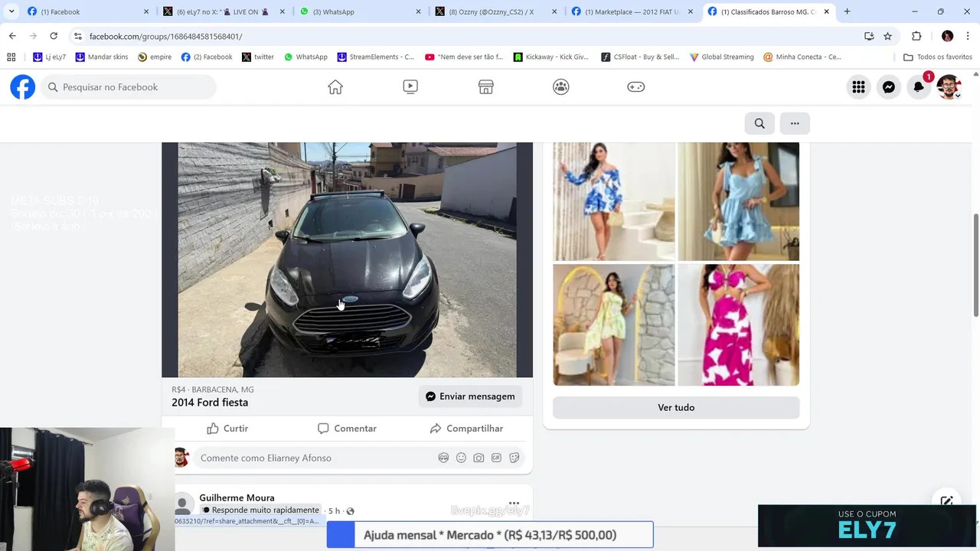
Task: Open the notifications bell
Action: point(919,87)
